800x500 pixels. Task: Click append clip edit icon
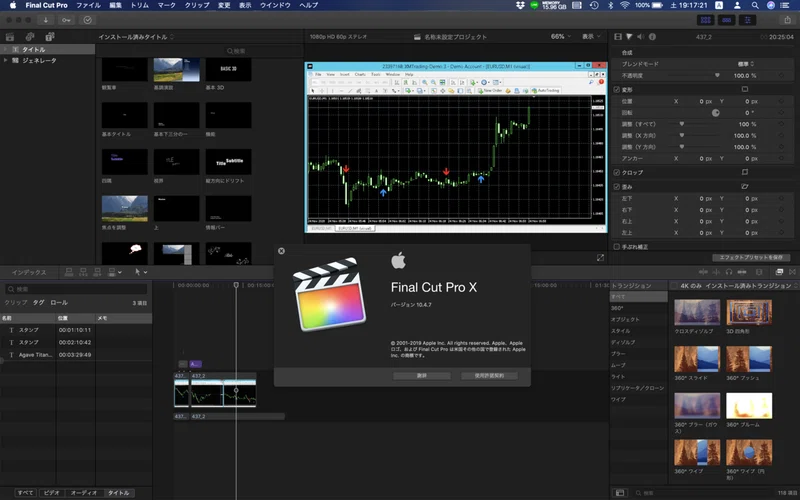pyautogui.click(x=97, y=272)
